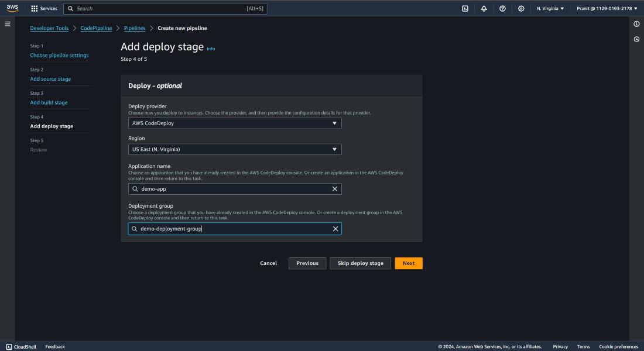
Task: Expand the N. Virginia region selector
Action: (550, 8)
